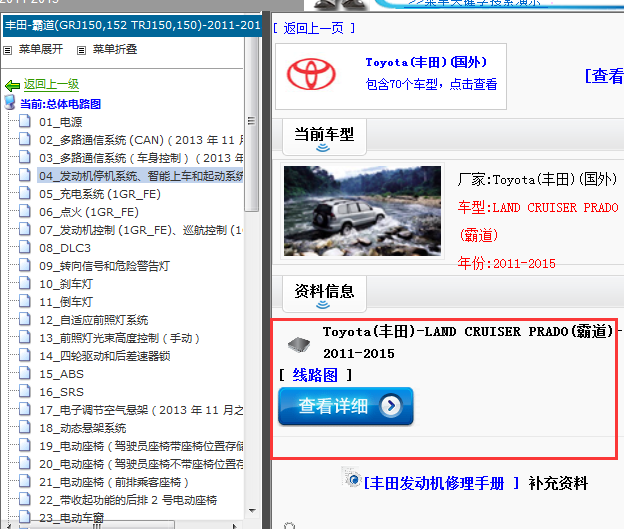Select 08_DLC3 tree item
This screenshot has height=529, width=624.
(x=65, y=248)
